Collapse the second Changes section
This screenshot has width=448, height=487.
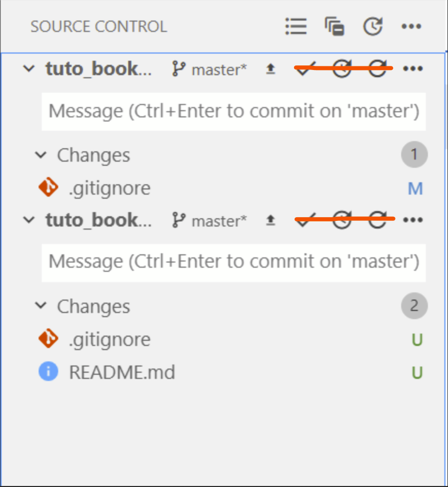point(40,305)
